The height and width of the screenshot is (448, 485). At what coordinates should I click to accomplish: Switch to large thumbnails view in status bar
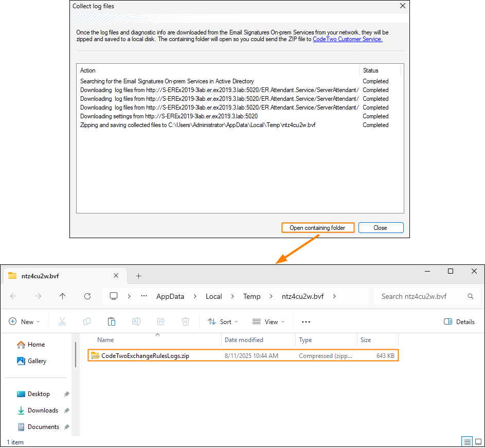(479, 441)
